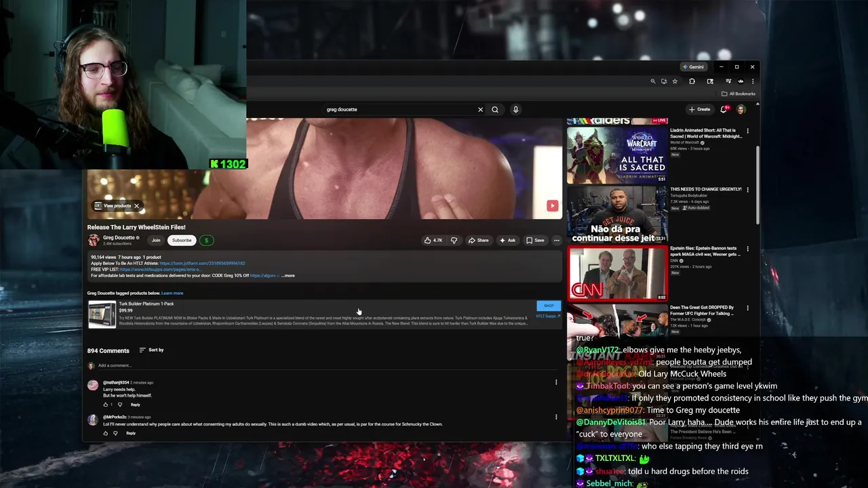The height and width of the screenshot is (488, 868).
Task: Open more actions ellipsis beside Save
Action: [556, 240]
